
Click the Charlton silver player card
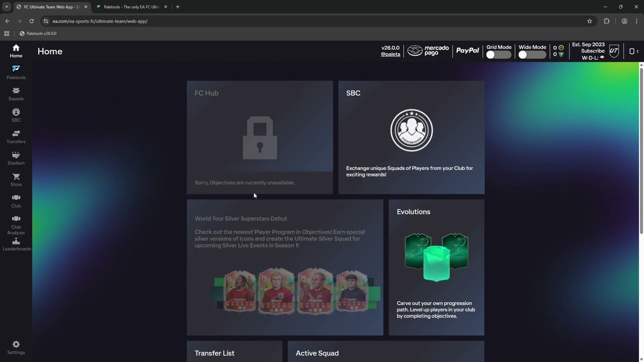315,291
